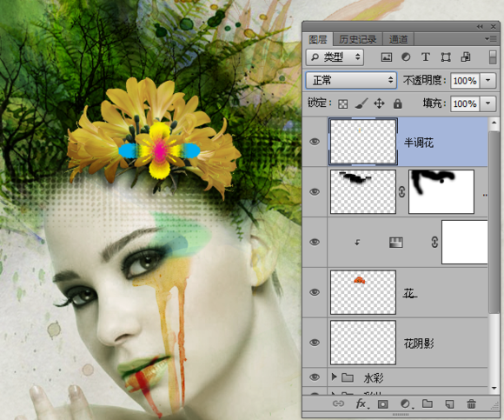Filter layers by adjustment layer icon
Screen dimensions: 504x420
(406, 57)
